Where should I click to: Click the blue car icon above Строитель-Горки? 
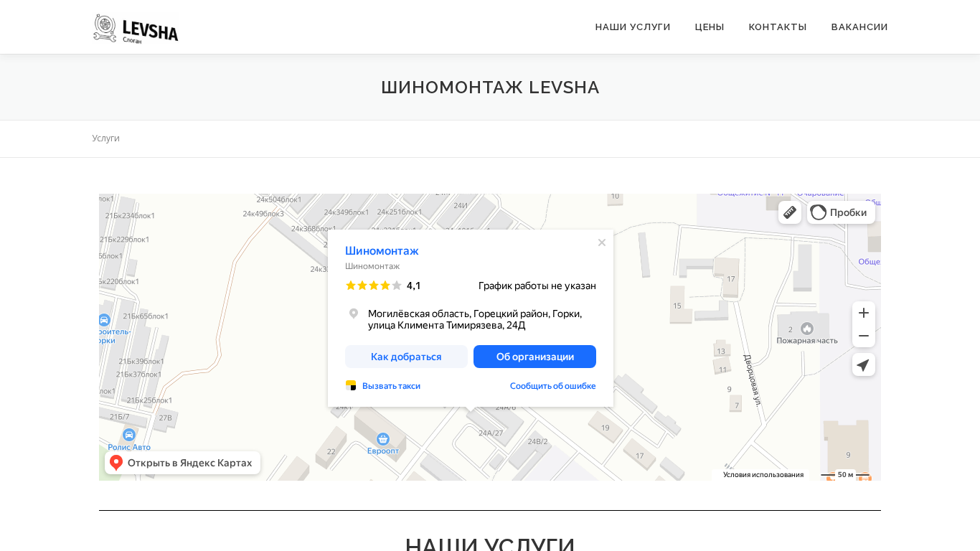(x=104, y=320)
